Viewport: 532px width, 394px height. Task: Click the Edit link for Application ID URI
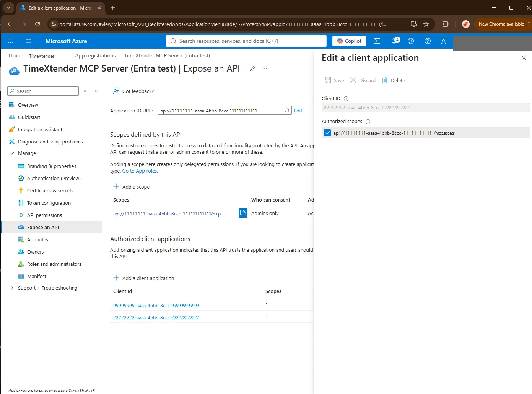coord(298,111)
